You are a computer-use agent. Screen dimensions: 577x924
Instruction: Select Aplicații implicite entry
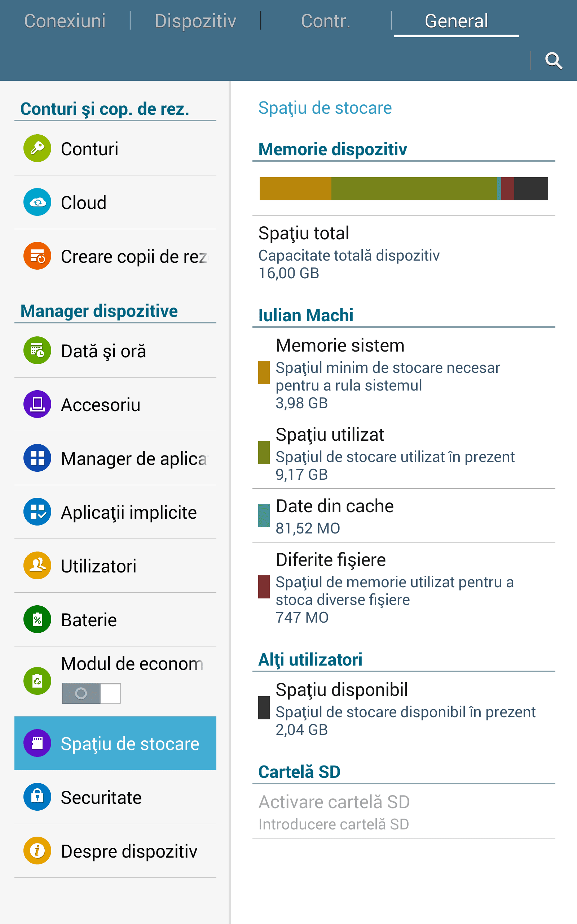115,512
